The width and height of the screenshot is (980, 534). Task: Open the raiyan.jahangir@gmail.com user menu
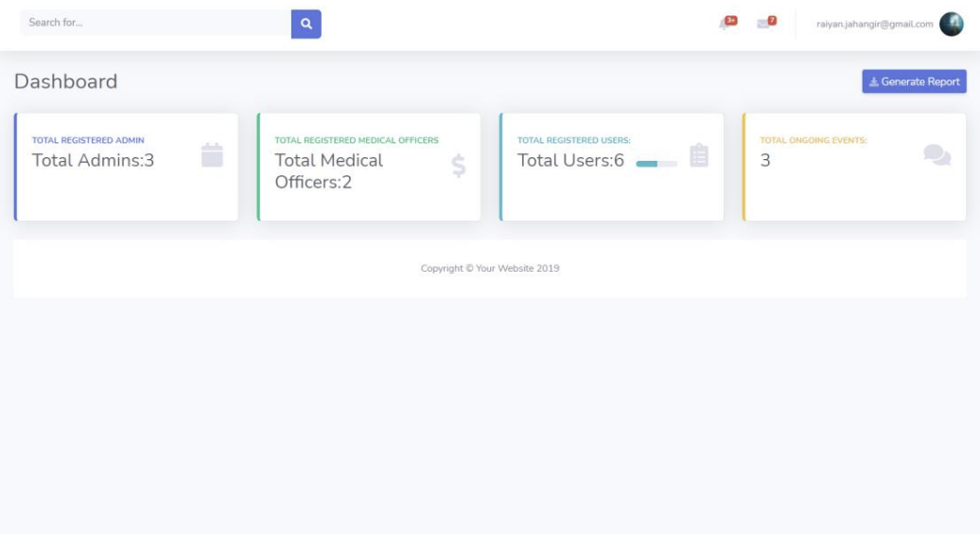coord(874,25)
